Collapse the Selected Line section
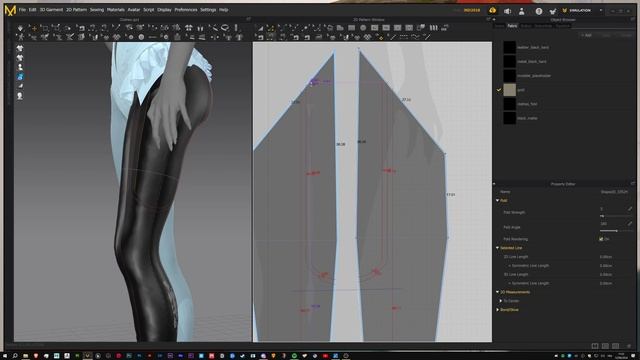This screenshot has height=360, width=640. pyautogui.click(x=498, y=248)
